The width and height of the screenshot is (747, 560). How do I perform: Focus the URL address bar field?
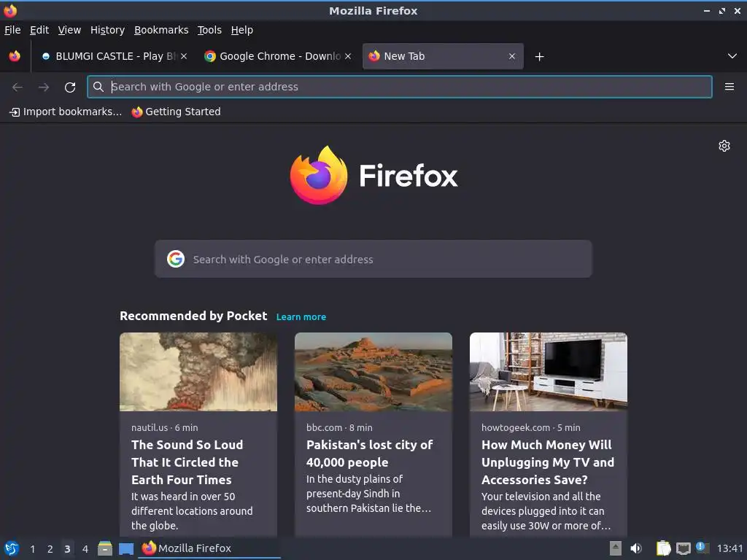(400, 87)
